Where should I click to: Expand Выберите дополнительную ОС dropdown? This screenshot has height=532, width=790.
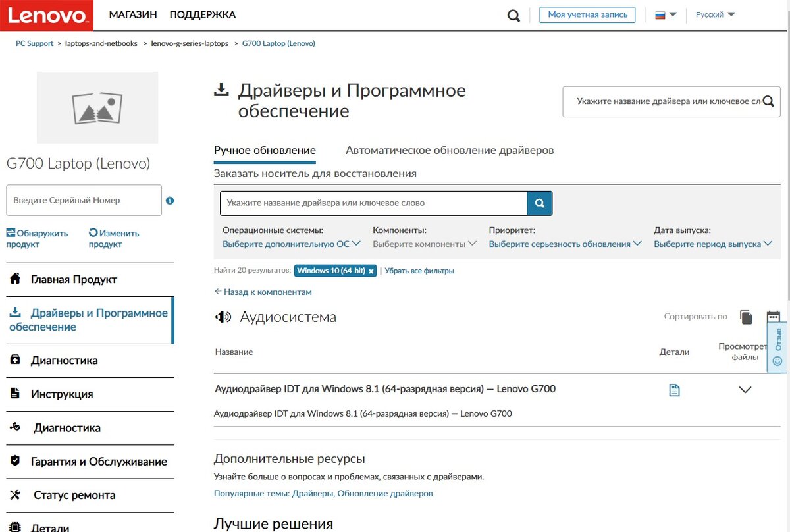[292, 244]
